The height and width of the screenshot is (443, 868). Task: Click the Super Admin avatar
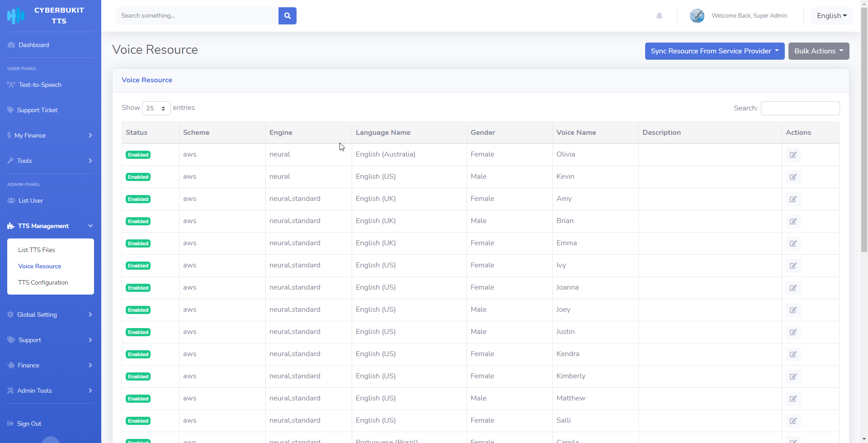697,16
